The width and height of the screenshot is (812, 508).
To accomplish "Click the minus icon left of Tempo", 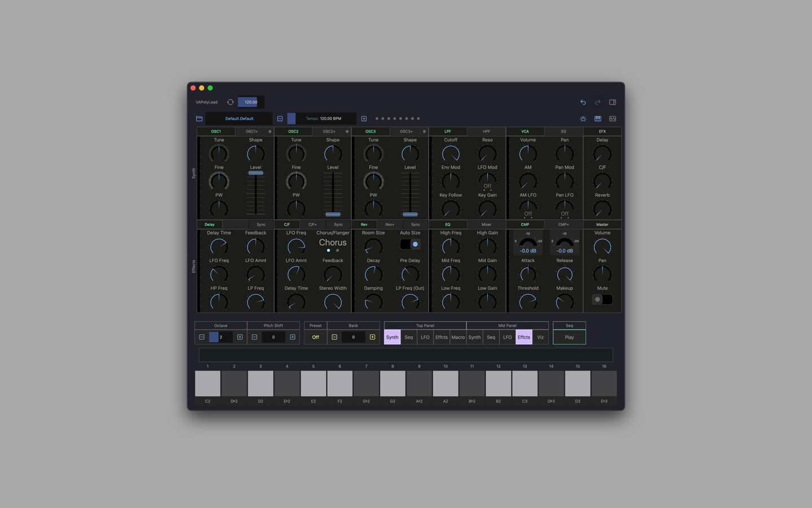I will [x=280, y=119].
